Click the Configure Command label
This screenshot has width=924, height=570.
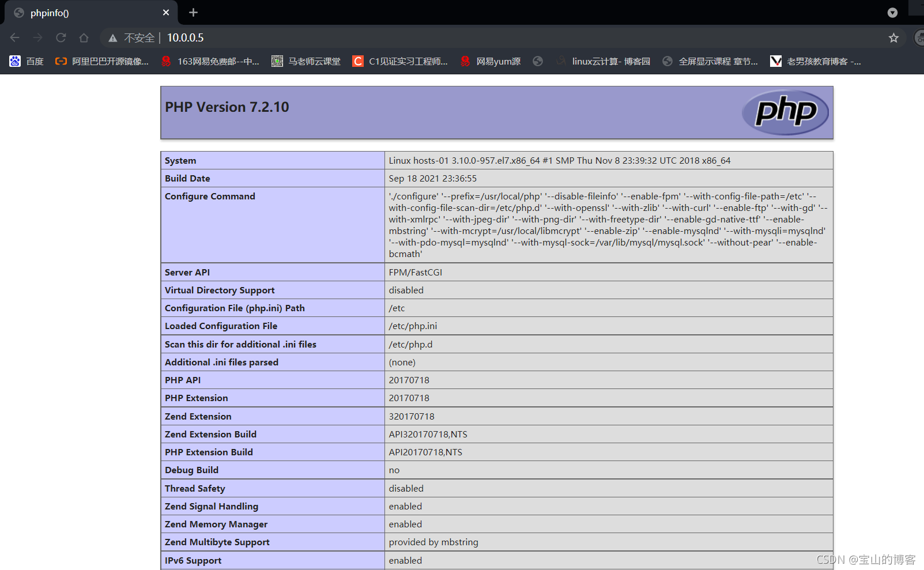coord(210,197)
